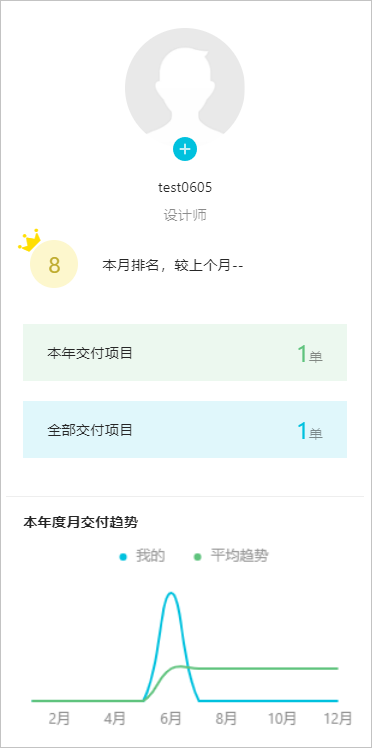Click the 12月 axis label

click(x=338, y=718)
